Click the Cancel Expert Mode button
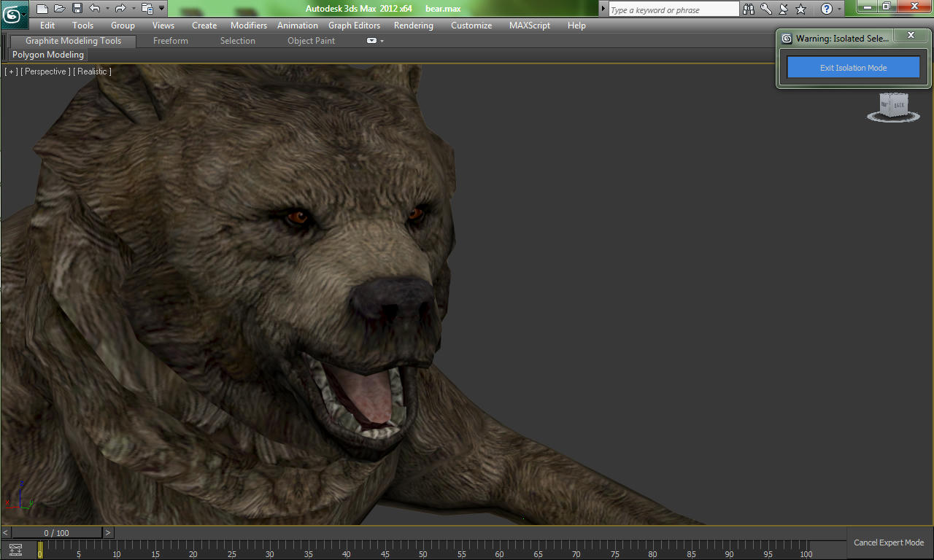This screenshot has height=560, width=934. pyautogui.click(x=889, y=542)
